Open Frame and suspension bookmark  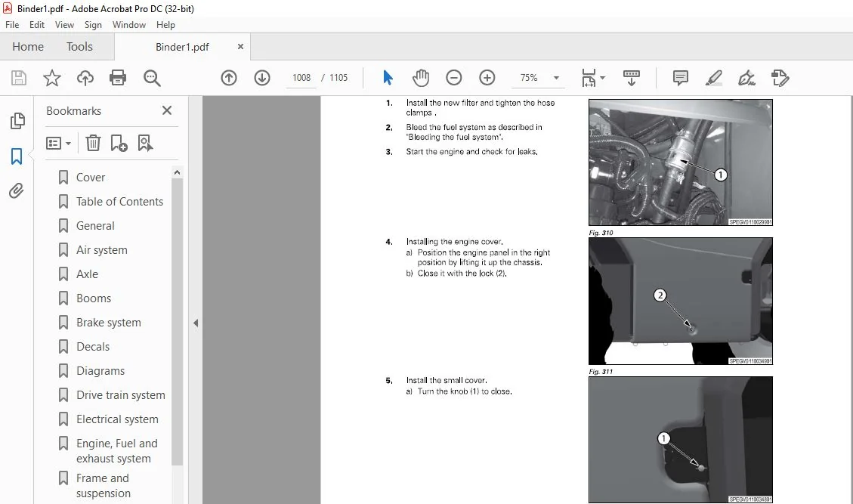tap(103, 486)
